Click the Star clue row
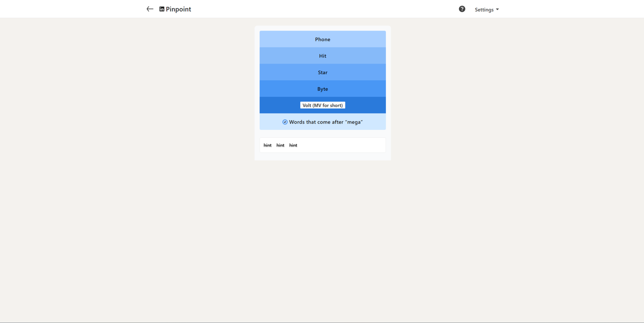 coord(322,72)
